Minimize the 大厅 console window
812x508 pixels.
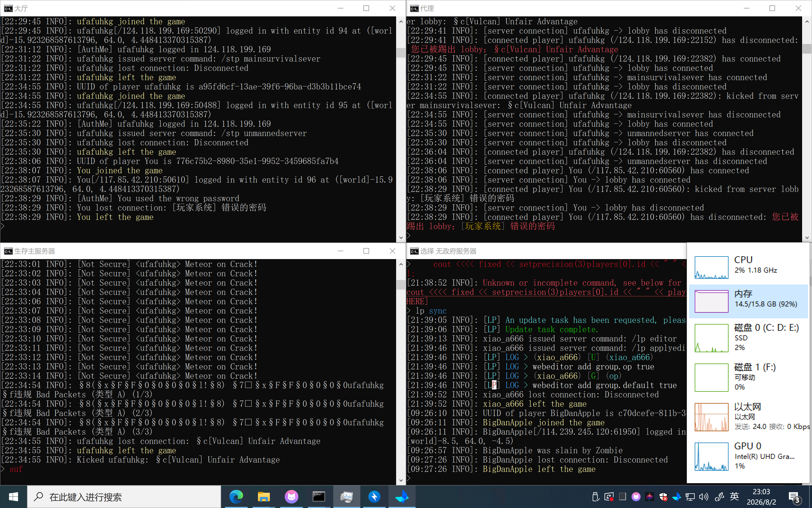tap(340, 8)
